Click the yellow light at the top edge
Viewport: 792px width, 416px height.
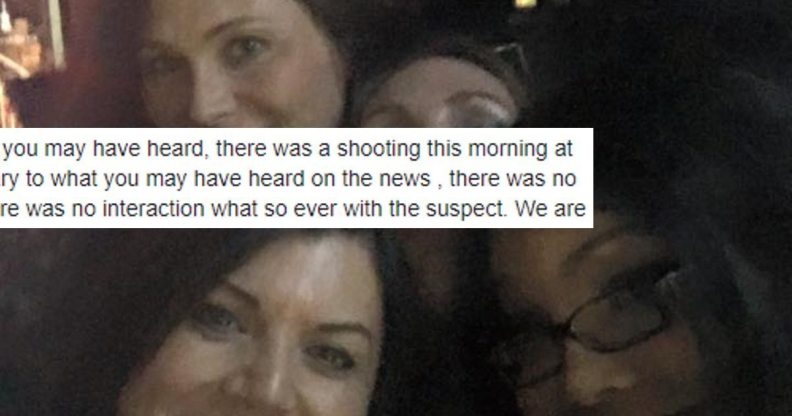(525, 4)
